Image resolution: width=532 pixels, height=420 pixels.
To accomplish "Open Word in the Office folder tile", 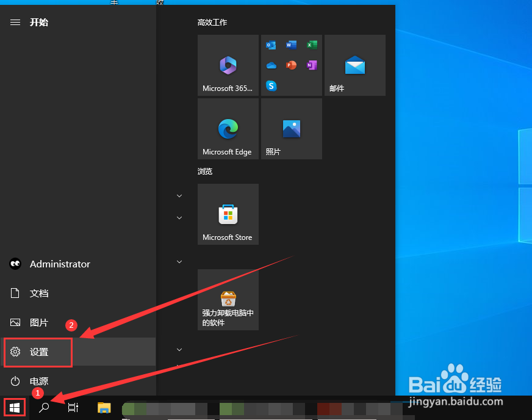I will 291,45.
